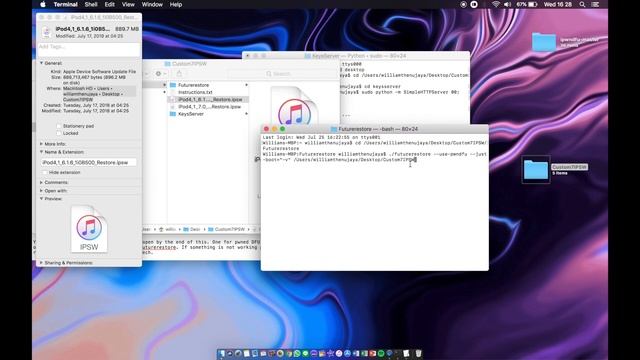Click the screen recording status icon
The width and height of the screenshot is (640, 360).
(463, 4)
